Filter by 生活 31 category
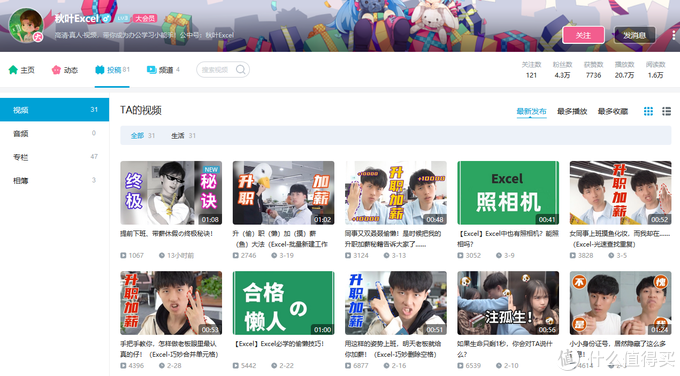Viewport: 680px width, 376px height. pyautogui.click(x=183, y=136)
